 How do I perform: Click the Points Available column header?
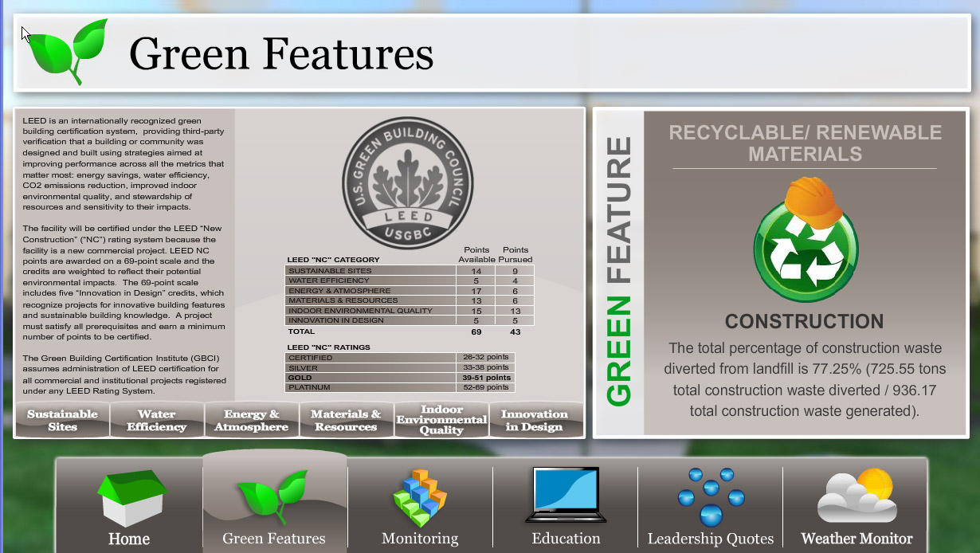pos(476,254)
